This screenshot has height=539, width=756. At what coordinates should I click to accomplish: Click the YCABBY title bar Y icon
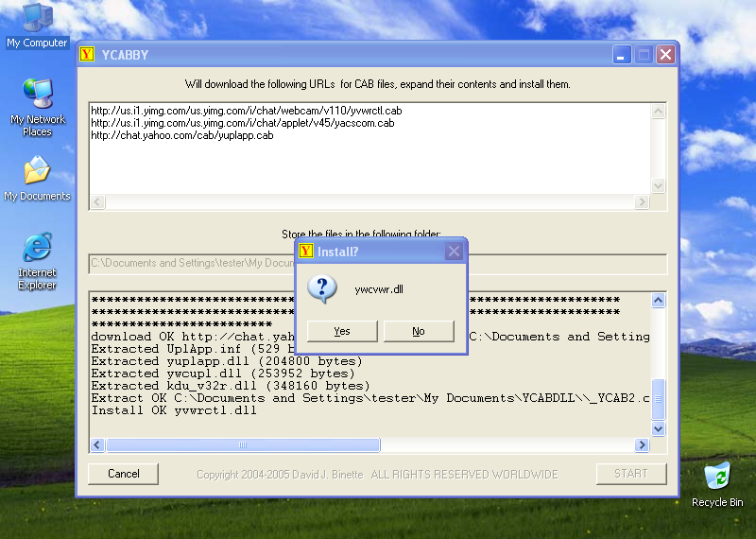(x=87, y=54)
